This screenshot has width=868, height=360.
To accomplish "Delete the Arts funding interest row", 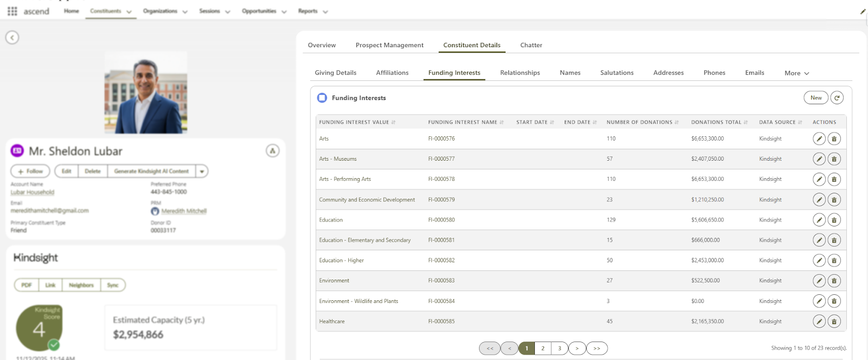I will 834,139.
